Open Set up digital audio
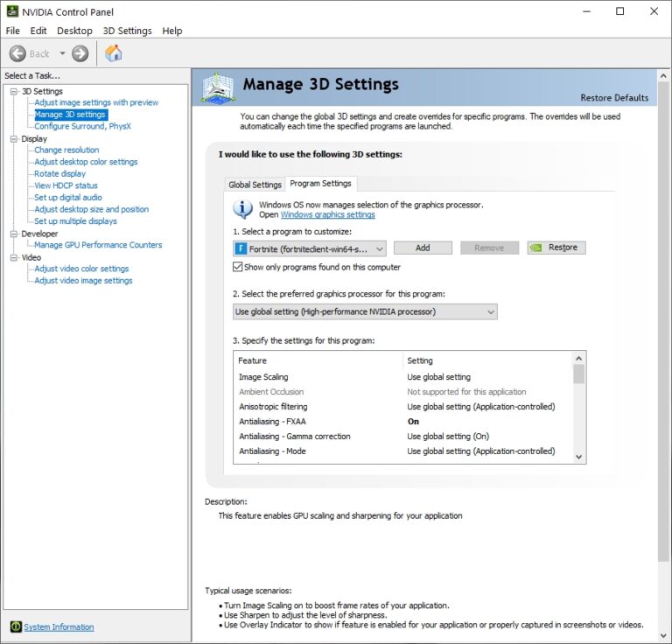672x644 pixels. point(68,198)
